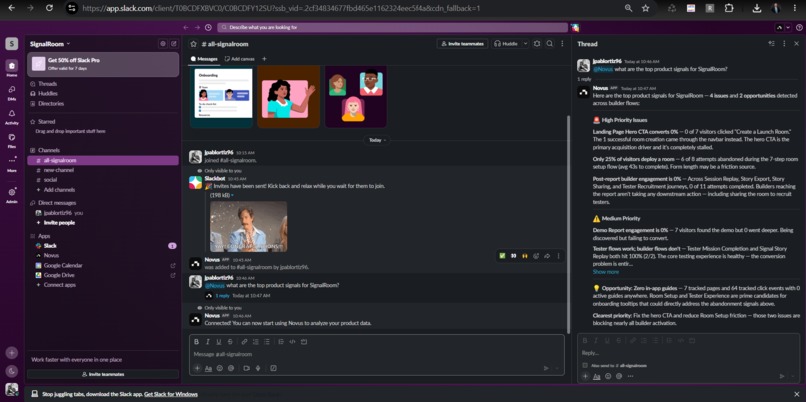Open the '1 reply' thread link
Viewport: 806px width, 402px height.
click(x=223, y=296)
